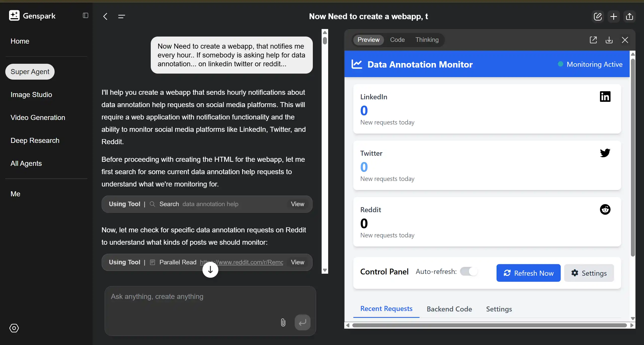The width and height of the screenshot is (644, 345).
Task: Open the Backend Code tab
Action: pos(449,309)
